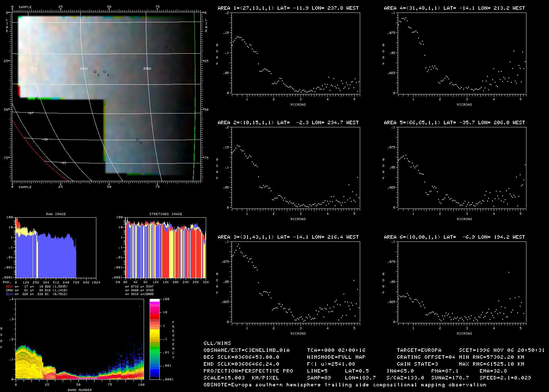The width and height of the screenshot is (549, 392).
Task: Click the BDRF versus band number histogram
Action: 80,339
